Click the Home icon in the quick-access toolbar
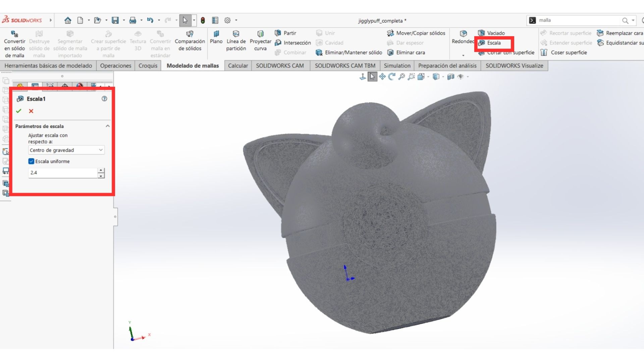Image resolution: width=644 pixels, height=362 pixels. click(68, 20)
